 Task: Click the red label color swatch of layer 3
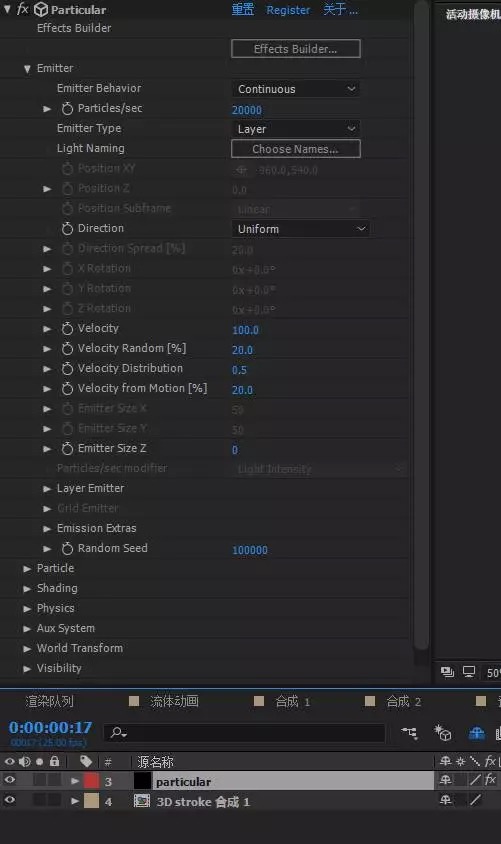coord(91,780)
